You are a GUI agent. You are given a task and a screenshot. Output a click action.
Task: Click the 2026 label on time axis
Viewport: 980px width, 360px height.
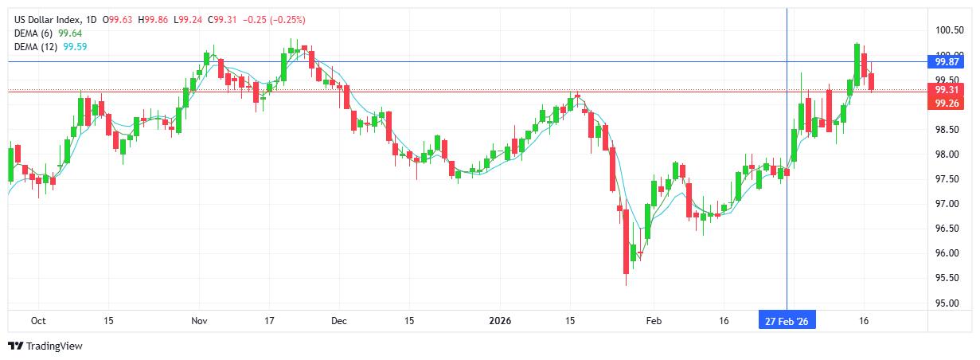[500, 321]
